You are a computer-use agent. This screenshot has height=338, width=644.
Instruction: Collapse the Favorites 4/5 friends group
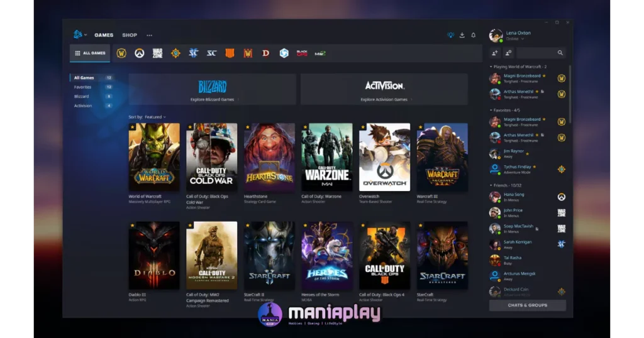[x=505, y=111]
